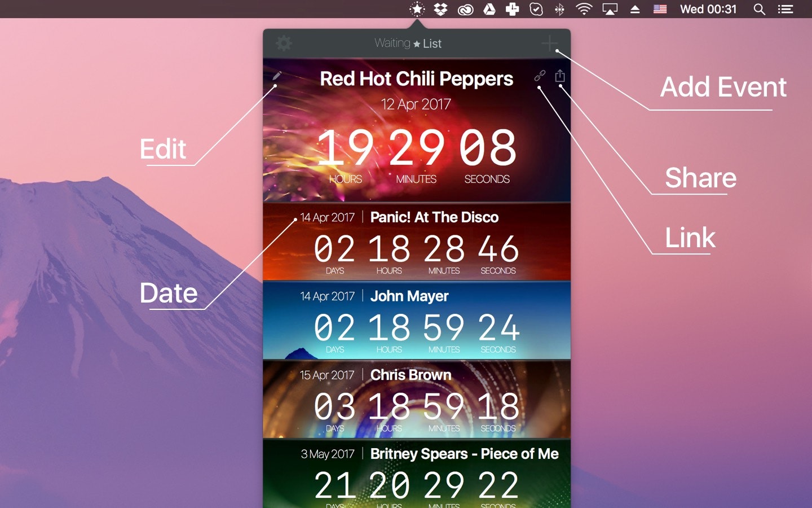Click the Red Hot Chili Peppers title
Image resolution: width=812 pixels, height=508 pixels.
(x=417, y=79)
